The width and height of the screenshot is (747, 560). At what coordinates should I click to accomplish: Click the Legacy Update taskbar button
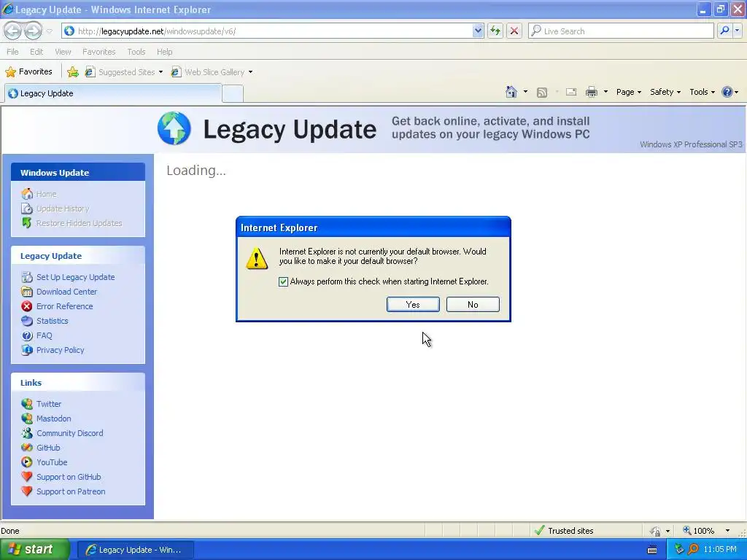click(x=135, y=550)
